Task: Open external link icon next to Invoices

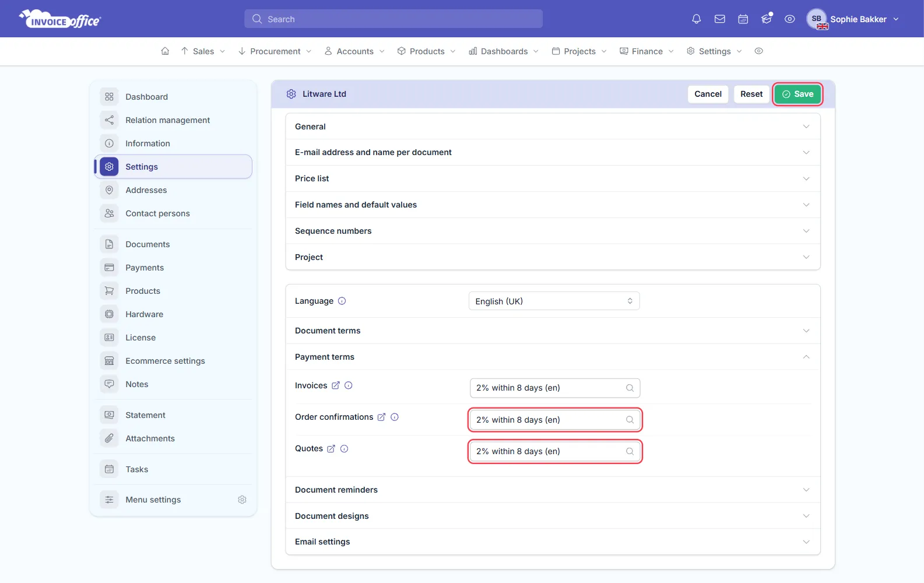Action: pos(336,385)
